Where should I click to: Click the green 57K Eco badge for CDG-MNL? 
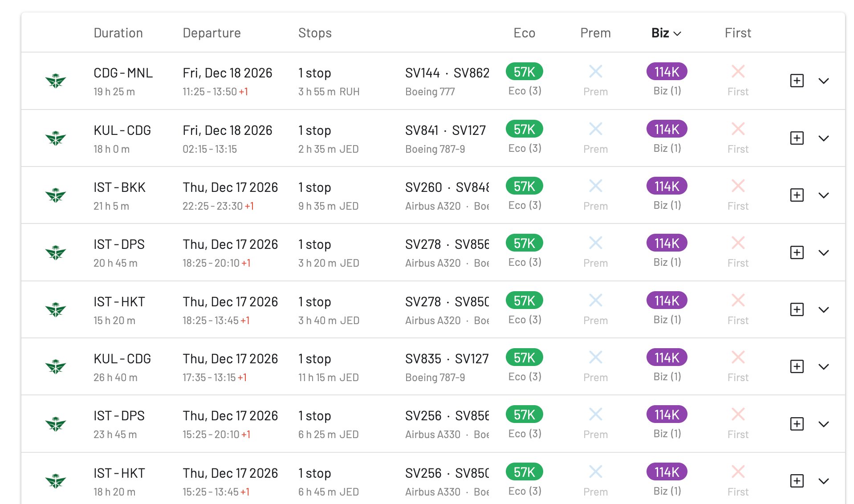(524, 71)
